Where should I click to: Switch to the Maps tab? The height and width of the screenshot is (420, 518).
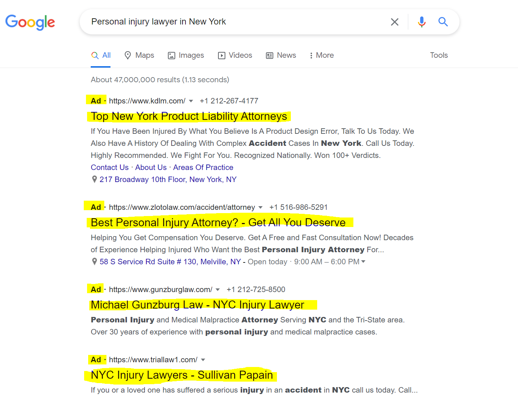(x=139, y=55)
